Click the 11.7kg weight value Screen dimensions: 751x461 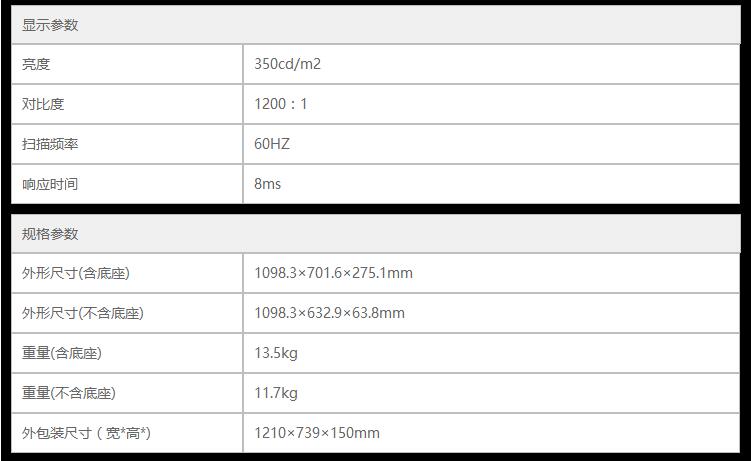tap(275, 393)
